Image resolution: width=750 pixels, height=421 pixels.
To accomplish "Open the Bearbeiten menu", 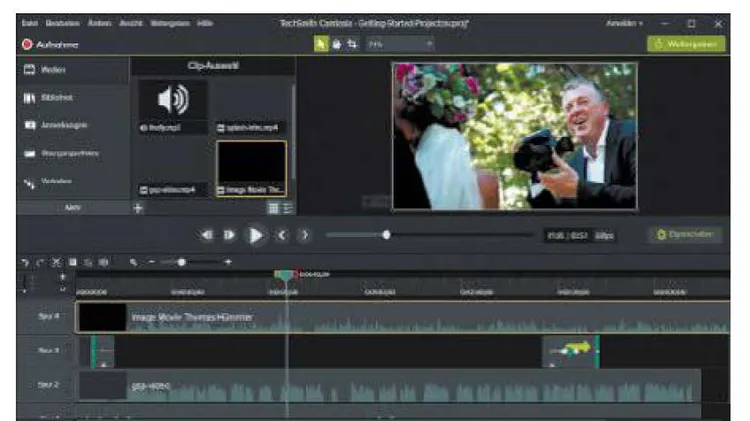I will click(63, 23).
